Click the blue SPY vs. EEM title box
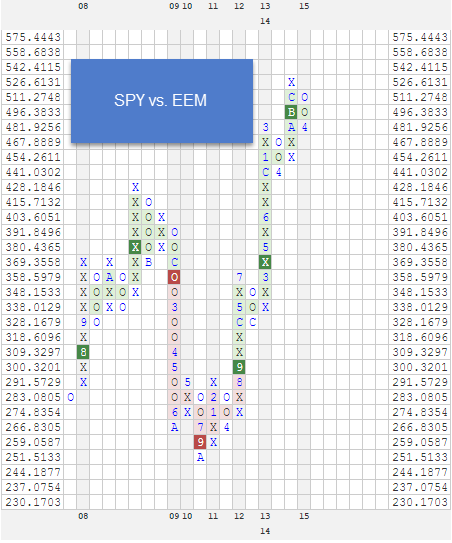The image size is (452, 543). pos(162,101)
